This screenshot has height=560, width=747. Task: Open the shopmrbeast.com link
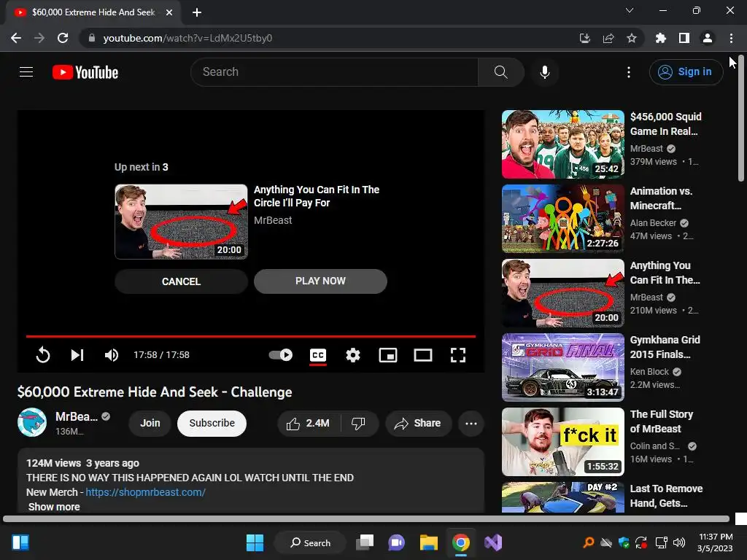tap(145, 492)
